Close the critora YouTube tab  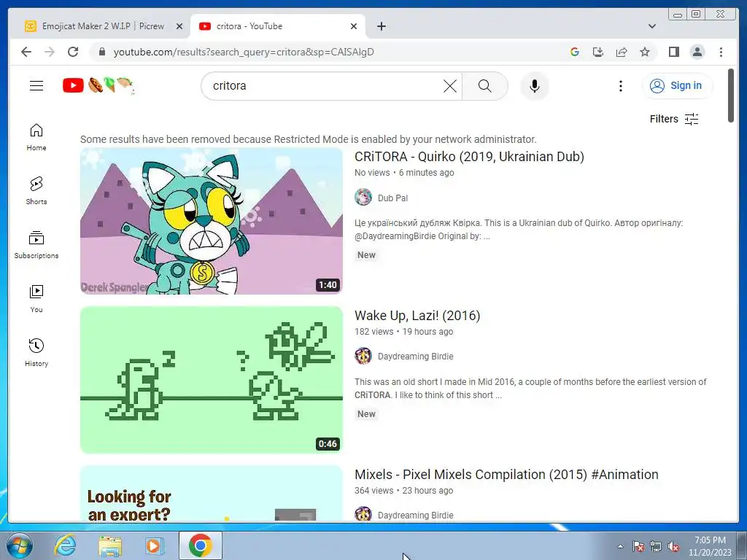point(354,27)
